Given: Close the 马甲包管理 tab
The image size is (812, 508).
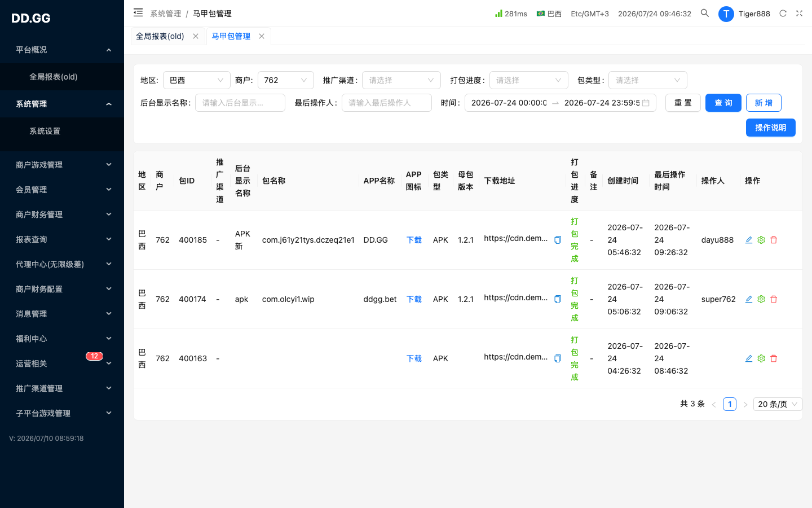Looking at the screenshot, I should (x=262, y=36).
